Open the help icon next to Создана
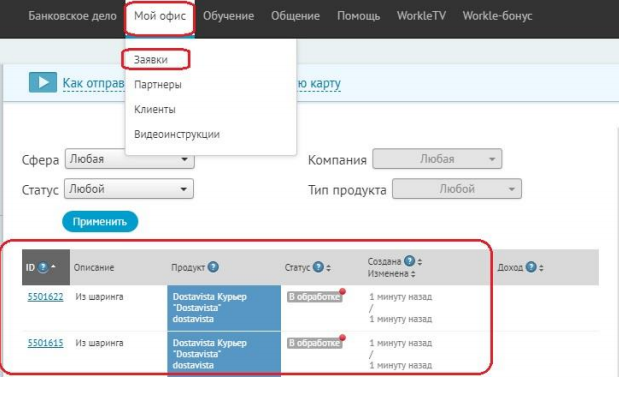The width and height of the screenshot is (619, 394). 410,261
